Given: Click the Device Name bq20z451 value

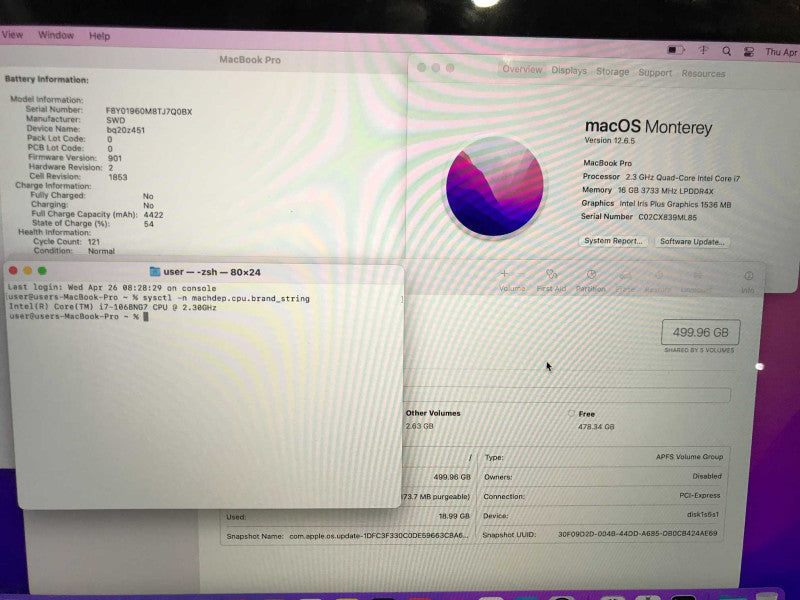Looking at the screenshot, I should pos(126,130).
